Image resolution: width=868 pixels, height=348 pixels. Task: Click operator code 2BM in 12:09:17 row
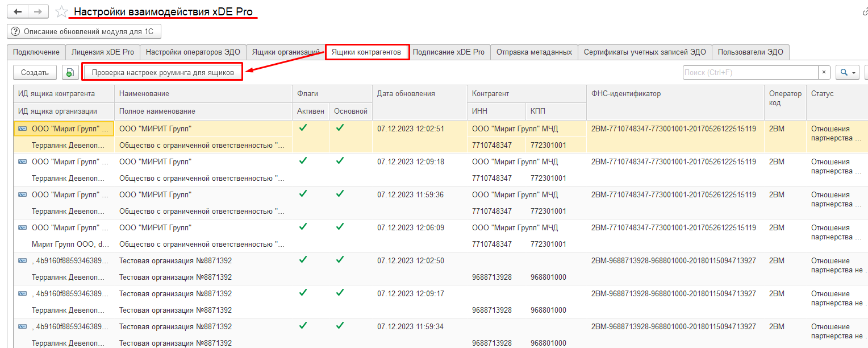777,294
